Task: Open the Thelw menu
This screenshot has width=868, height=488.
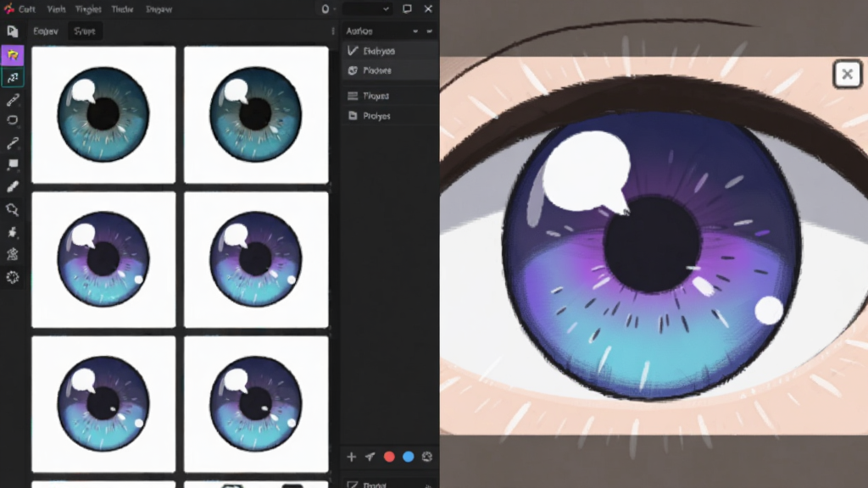Action: point(122,9)
